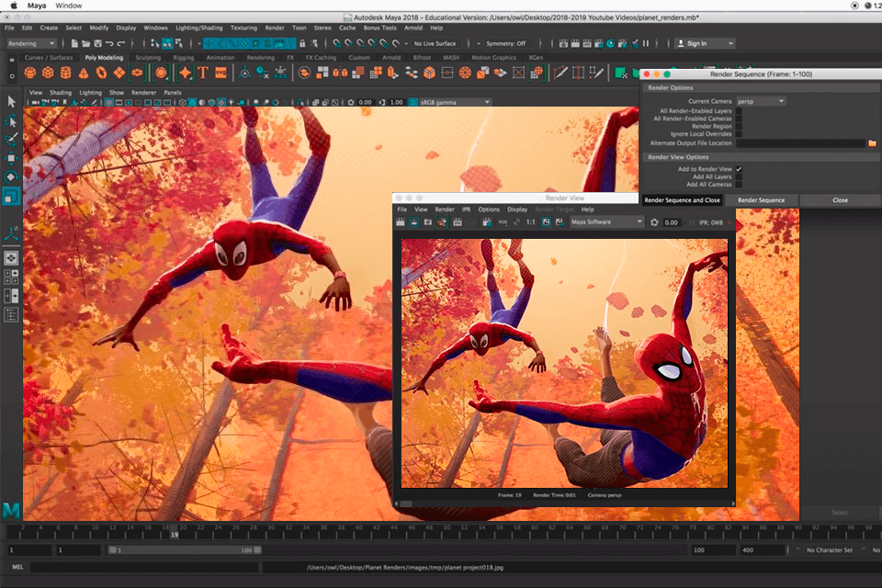Click the SVG shelf icon
This screenshot has height=588, width=882.
pos(220,73)
